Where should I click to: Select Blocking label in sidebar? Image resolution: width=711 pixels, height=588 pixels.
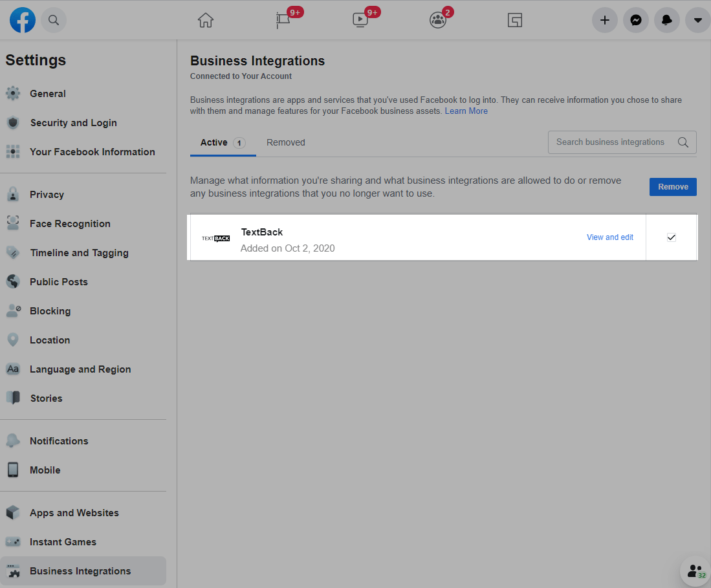pyautogui.click(x=50, y=311)
